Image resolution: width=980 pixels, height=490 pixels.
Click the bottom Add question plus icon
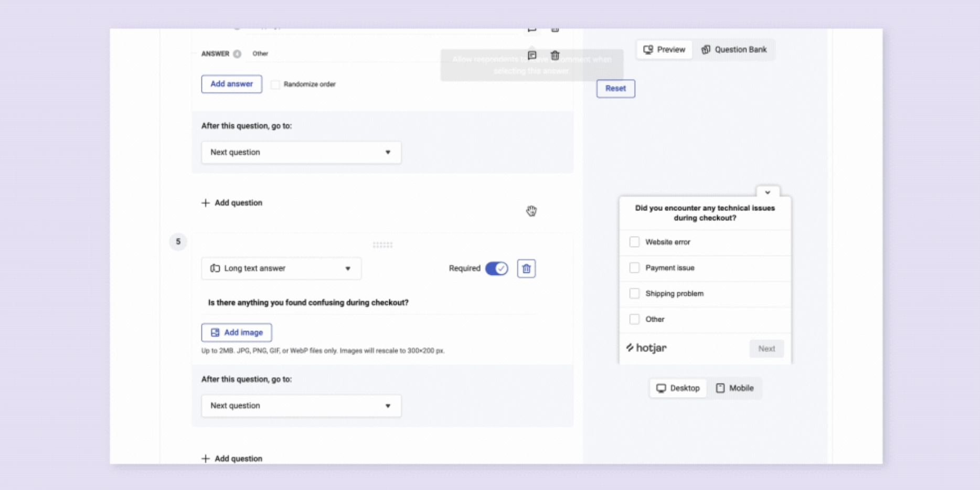click(x=206, y=459)
